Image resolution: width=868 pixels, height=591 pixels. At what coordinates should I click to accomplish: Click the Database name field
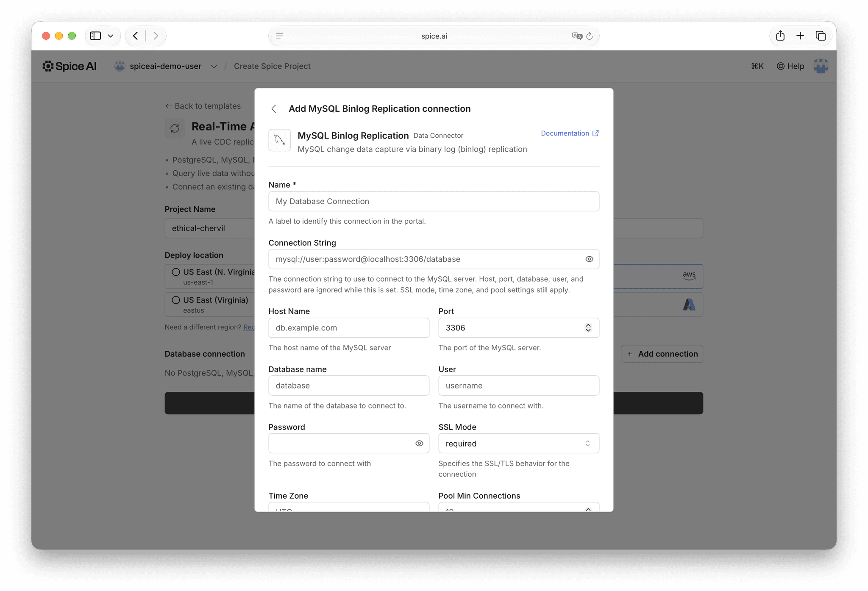(349, 386)
